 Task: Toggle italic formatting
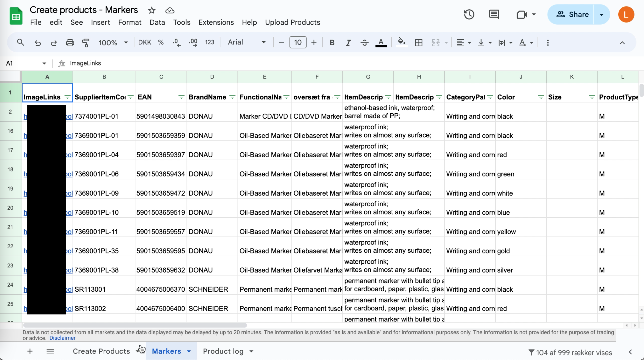click(x=348, y=42)
